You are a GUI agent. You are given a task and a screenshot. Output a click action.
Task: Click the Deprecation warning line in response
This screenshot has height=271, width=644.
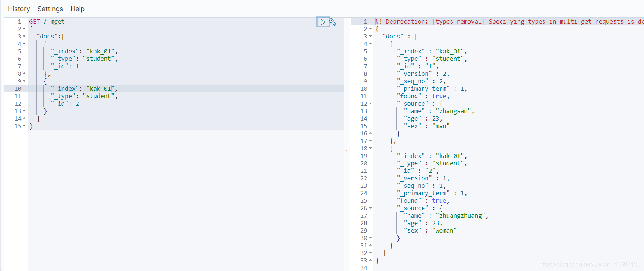509,22
